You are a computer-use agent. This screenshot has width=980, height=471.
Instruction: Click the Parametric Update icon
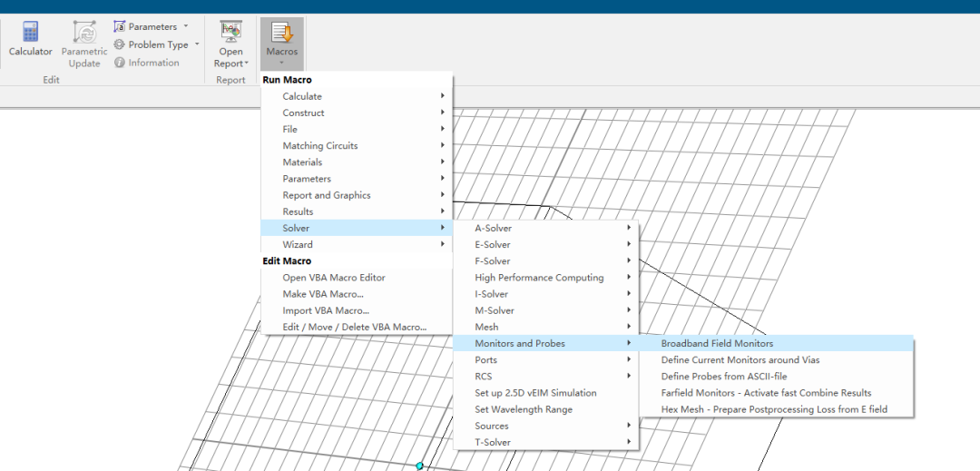[x=84, y=42]
